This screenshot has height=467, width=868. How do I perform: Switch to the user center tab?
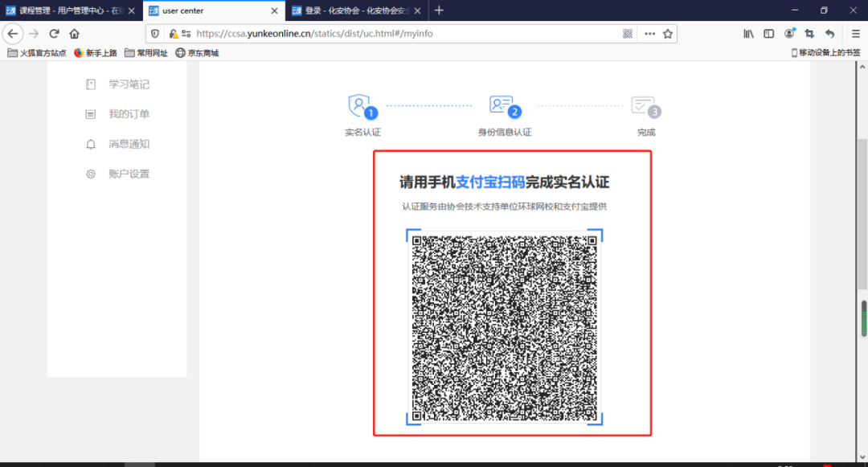[215, 10]
